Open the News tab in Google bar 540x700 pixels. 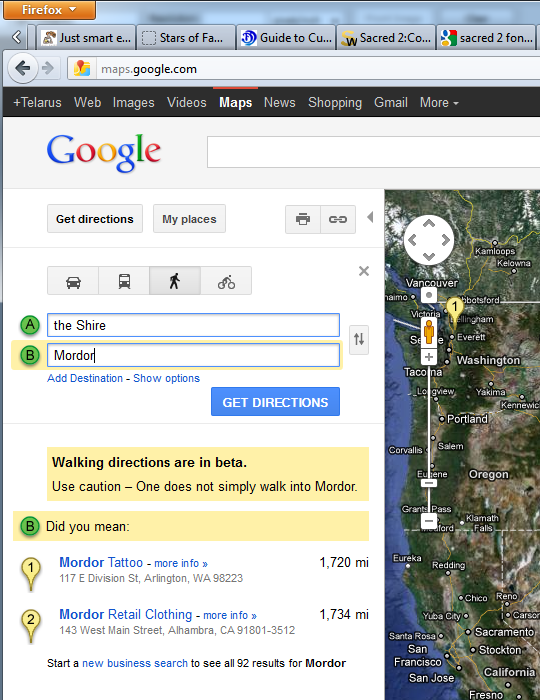(279, 103)
